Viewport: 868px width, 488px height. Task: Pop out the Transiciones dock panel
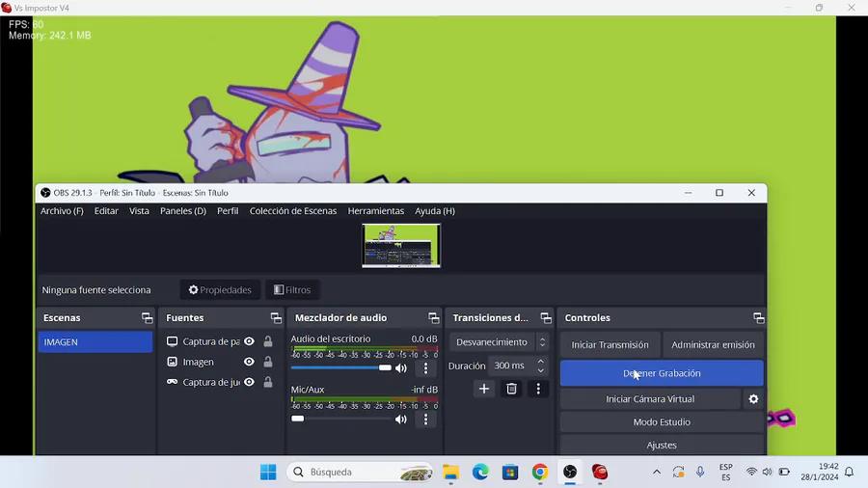(x=546, y=317)
